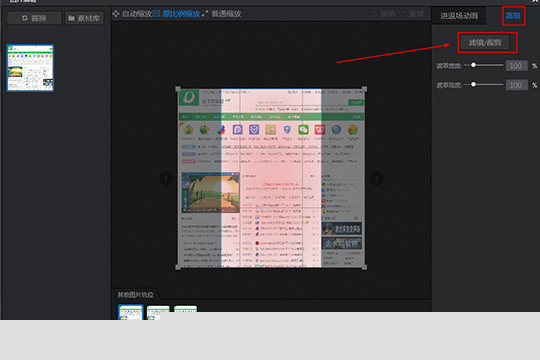Click the top-left crop corner handle
Screen dimensions: 540x360
(x=178, y=89)
